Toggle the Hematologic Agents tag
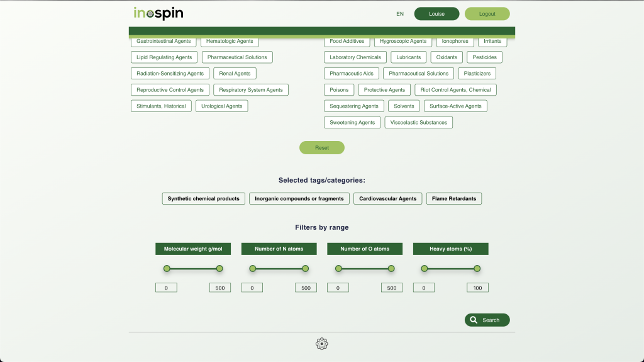The image size is (644, 362). (x=230, y=41)
